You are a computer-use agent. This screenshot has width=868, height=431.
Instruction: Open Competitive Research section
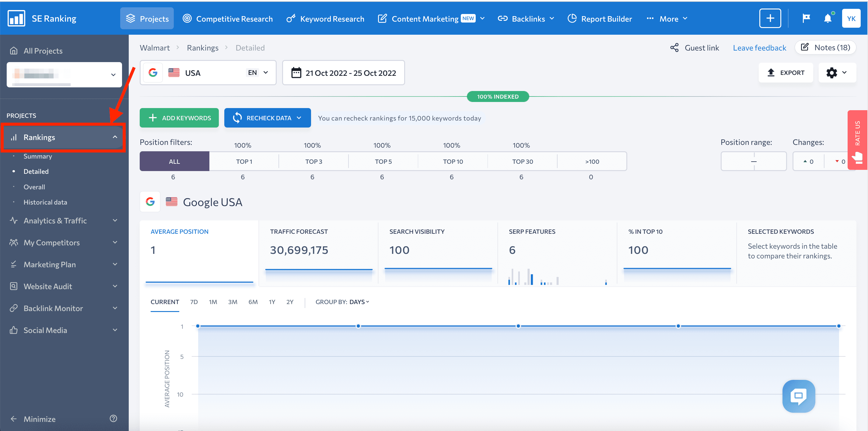pos(228,19)
